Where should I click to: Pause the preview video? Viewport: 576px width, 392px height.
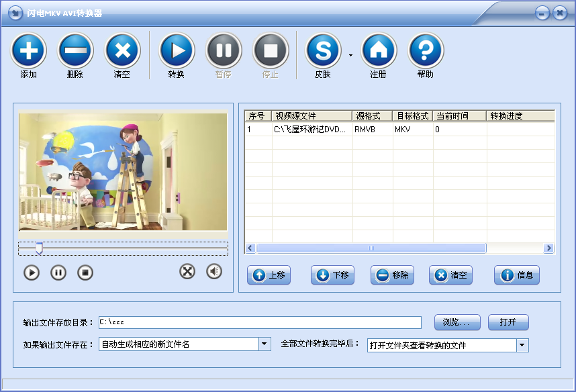[58, 273]
